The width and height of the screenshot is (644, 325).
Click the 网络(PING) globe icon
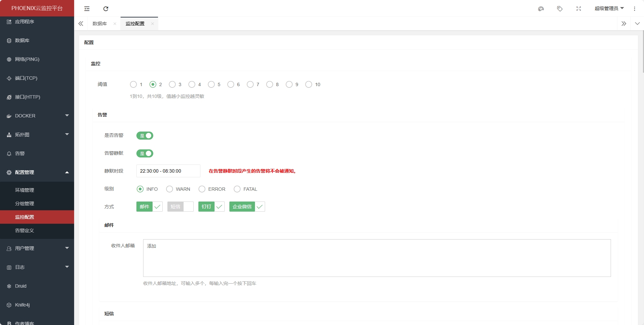point(9,59)
